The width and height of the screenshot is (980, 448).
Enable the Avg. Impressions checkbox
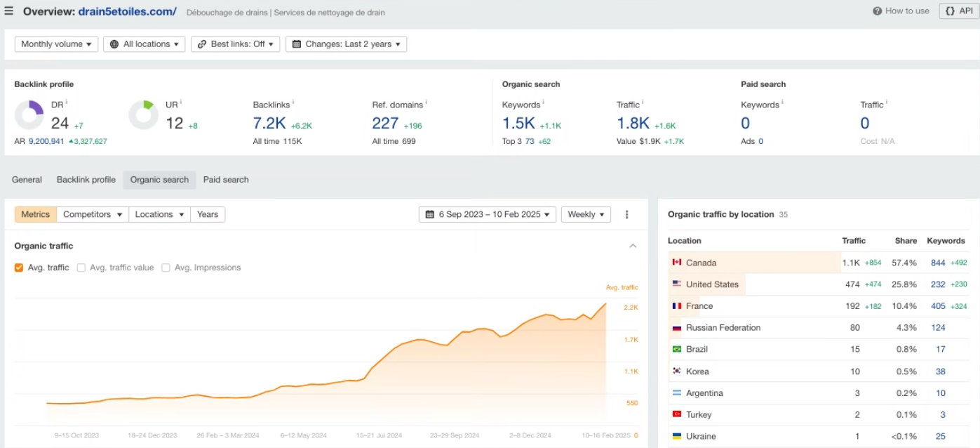[x=165, y=267]
